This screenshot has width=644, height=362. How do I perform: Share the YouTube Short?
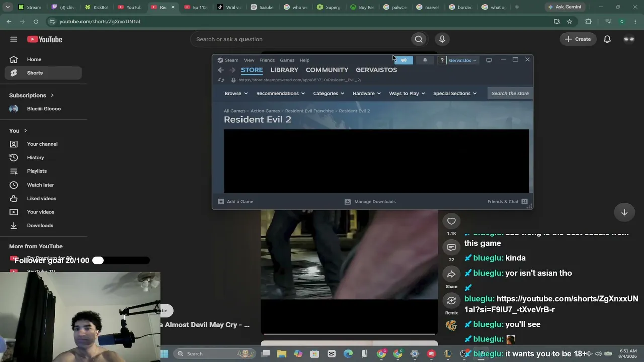point(451,274)
